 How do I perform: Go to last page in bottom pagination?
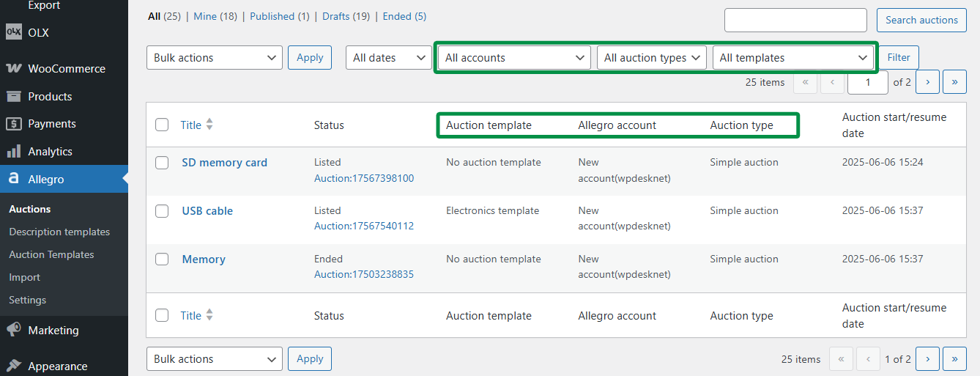(954, 359)
